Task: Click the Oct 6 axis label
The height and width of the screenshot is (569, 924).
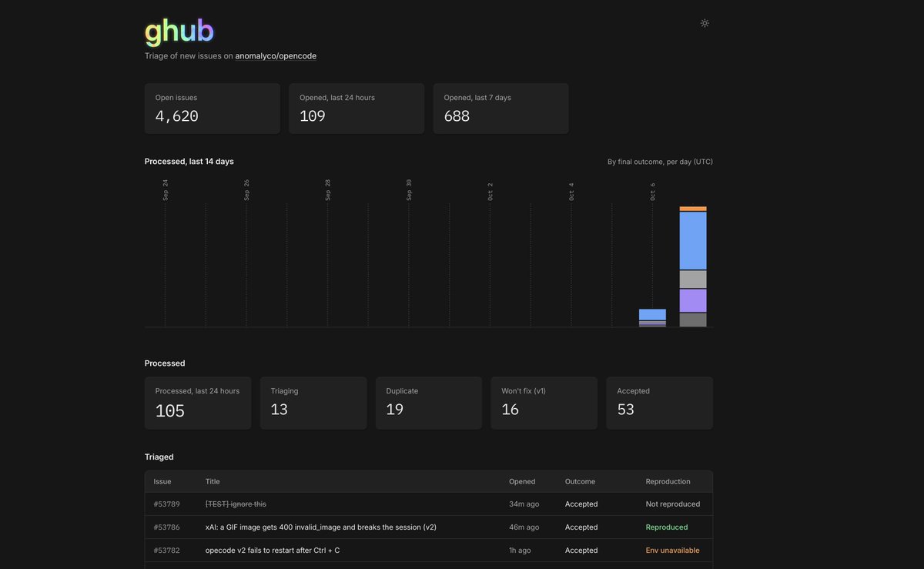Action: coord(653,192)
